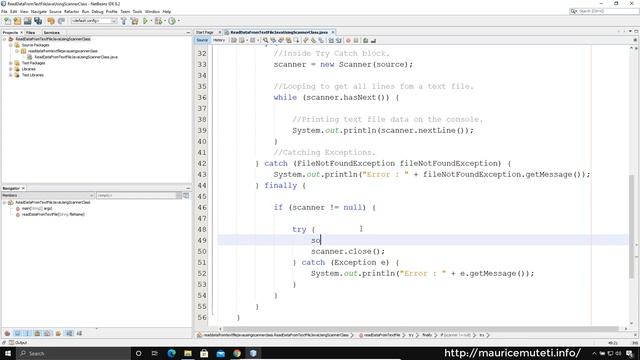Open the Debug menu

click(x=97, y=12)
